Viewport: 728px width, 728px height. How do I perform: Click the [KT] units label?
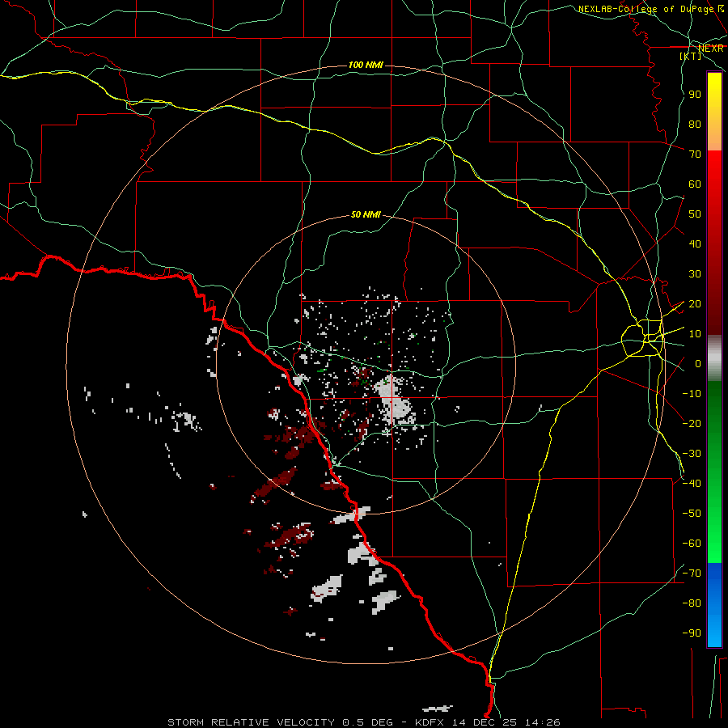(x=691, y=56)
